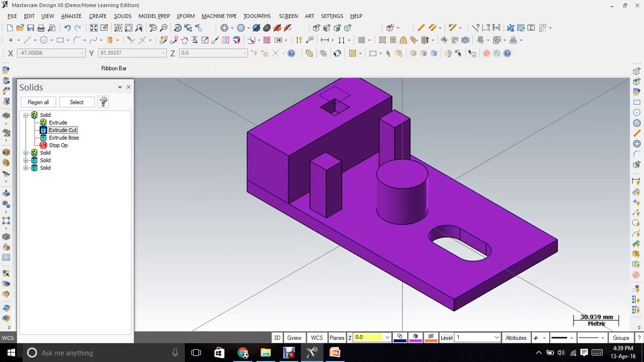The width and height of the screenshot is (644, 362).
Task: Click the print preview icon
Action: [51, 28]
